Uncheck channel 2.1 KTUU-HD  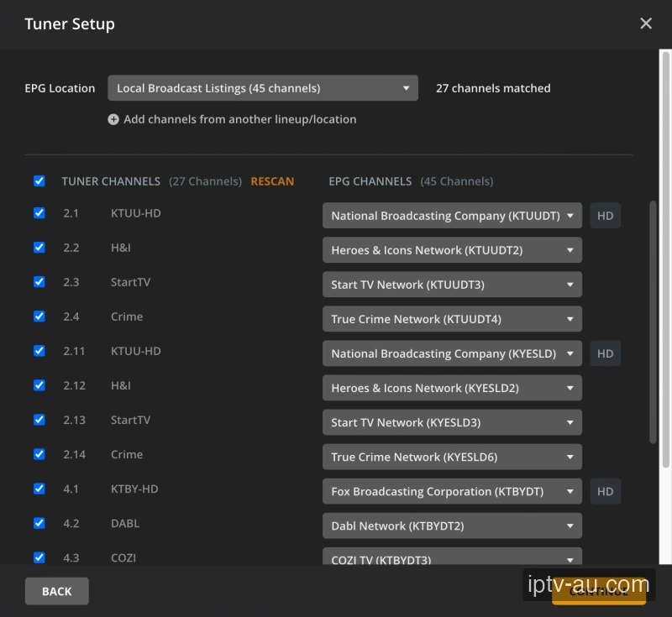pos(39,213)
